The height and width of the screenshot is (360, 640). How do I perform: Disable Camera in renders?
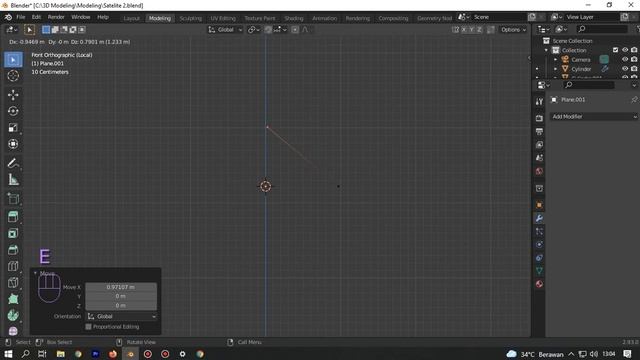(634, 60)
